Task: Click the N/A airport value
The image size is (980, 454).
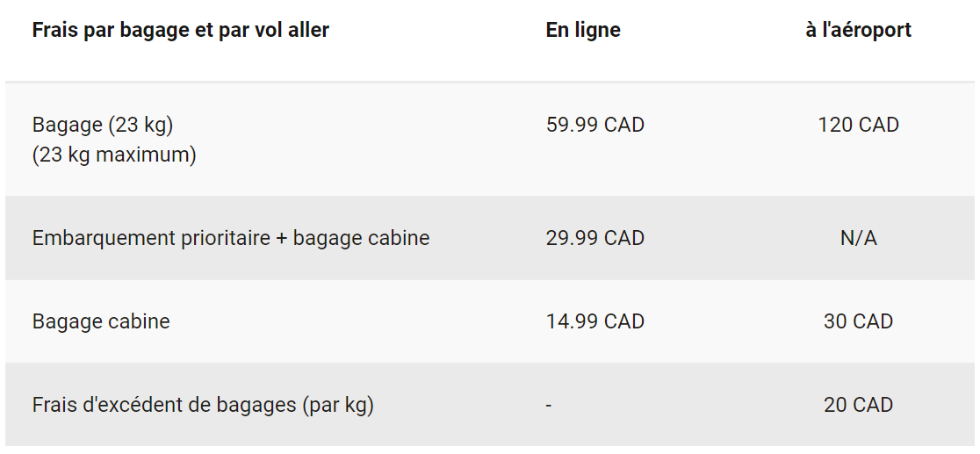Action: [x=858, y=238]
